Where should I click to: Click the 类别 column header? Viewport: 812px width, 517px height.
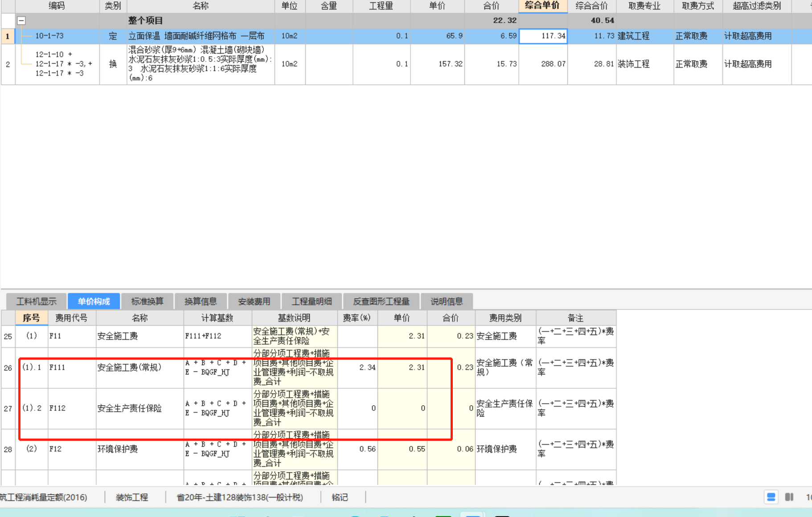pyautogui.click(x=113, y=6)
